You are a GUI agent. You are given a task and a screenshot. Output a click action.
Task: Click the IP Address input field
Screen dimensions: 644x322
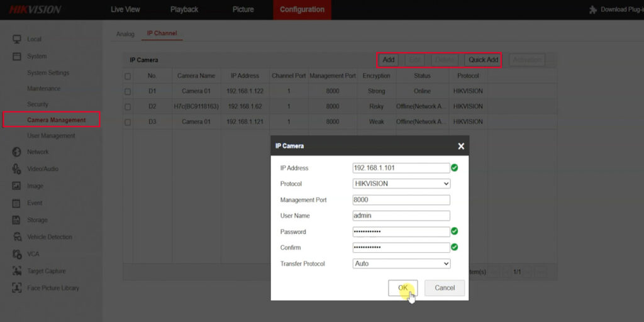coord(401,168)
